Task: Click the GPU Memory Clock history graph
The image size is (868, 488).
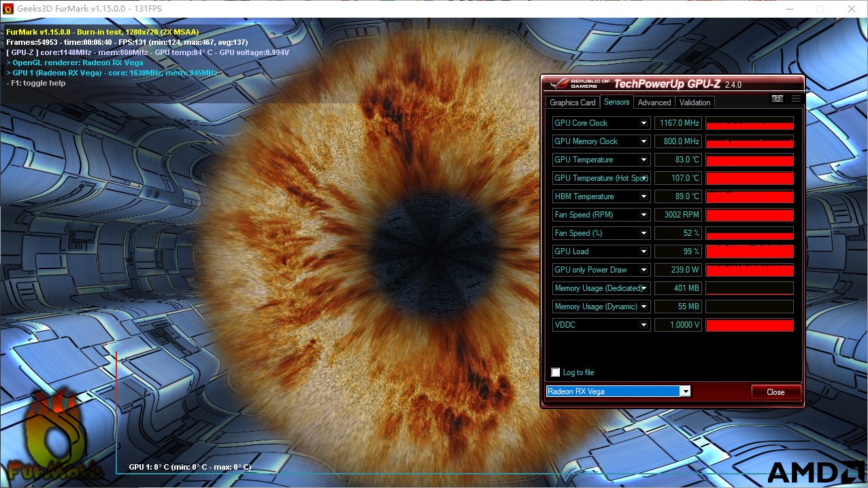Action: [750, 141]
